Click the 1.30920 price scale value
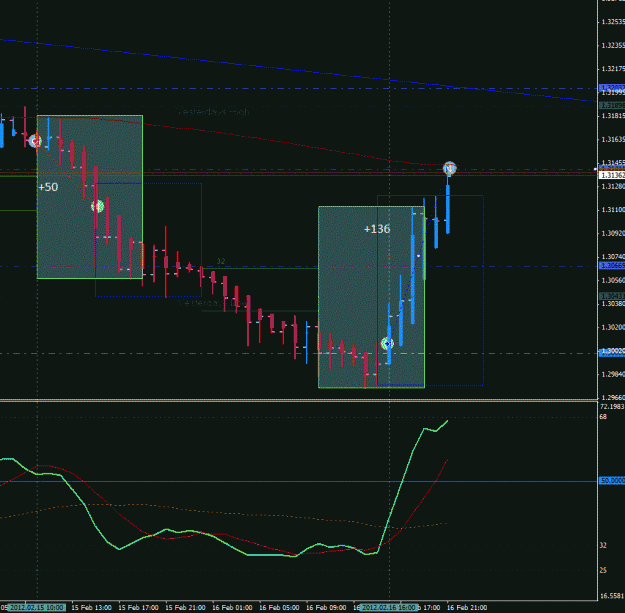The width and height of the screenshot is (625, 613). point(613,233)
